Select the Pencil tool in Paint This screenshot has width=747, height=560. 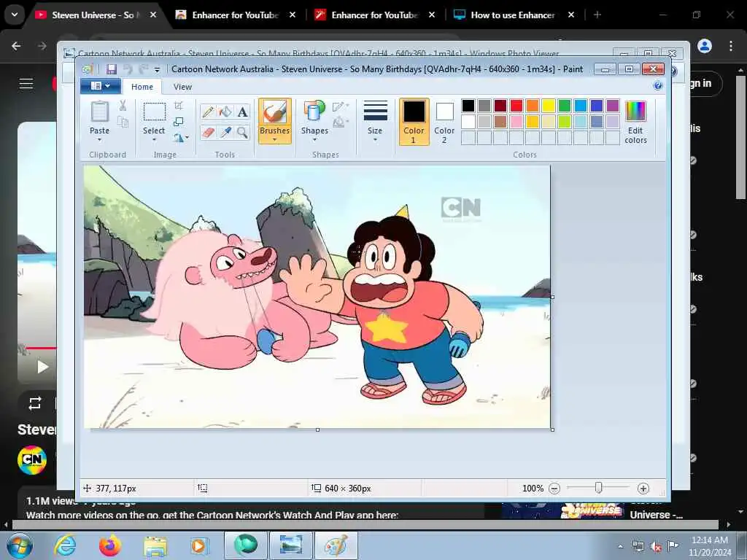coord(208,112)
